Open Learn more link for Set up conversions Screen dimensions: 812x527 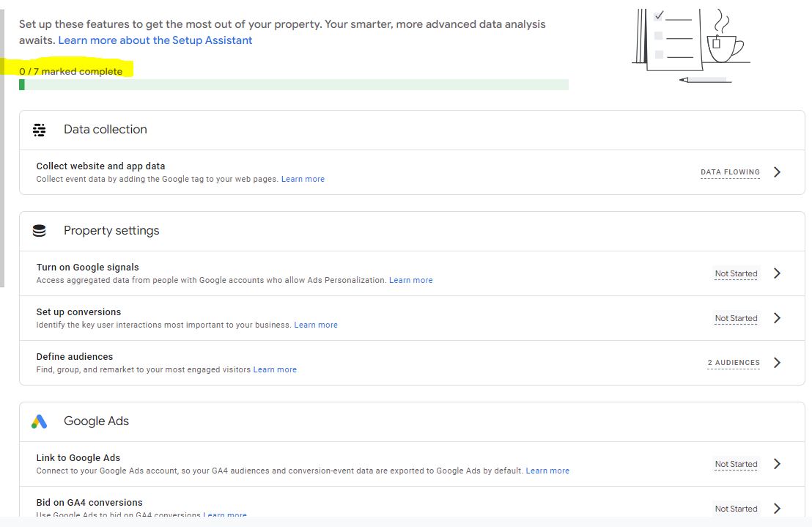tap(316, 325)
